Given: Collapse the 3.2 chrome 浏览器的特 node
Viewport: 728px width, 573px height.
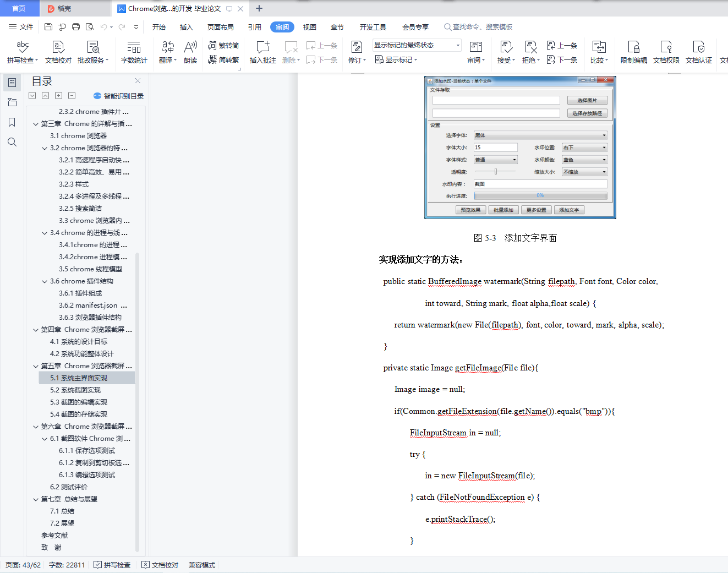Looking at the screenshot, I should (x=45, y=148).
